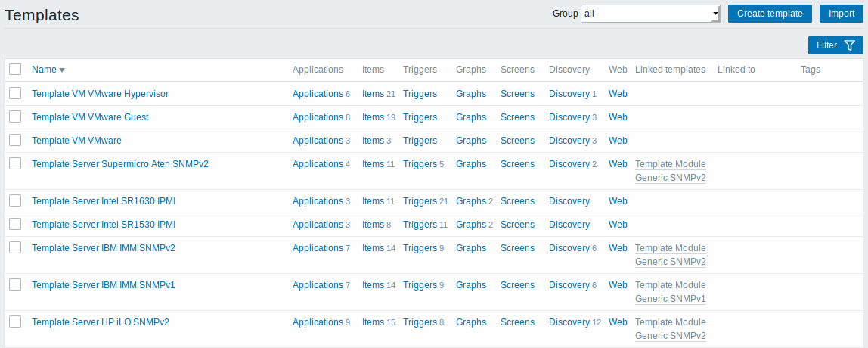Tick Template Server IBM IMM SNMPv2 checkbox
The image size is (868, 348).
tap(15, 247)
